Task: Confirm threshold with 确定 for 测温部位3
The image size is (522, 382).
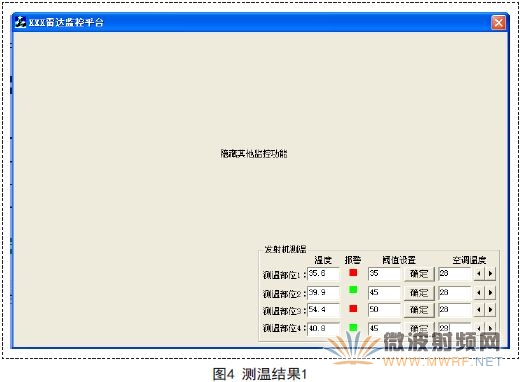Action: 419,310
